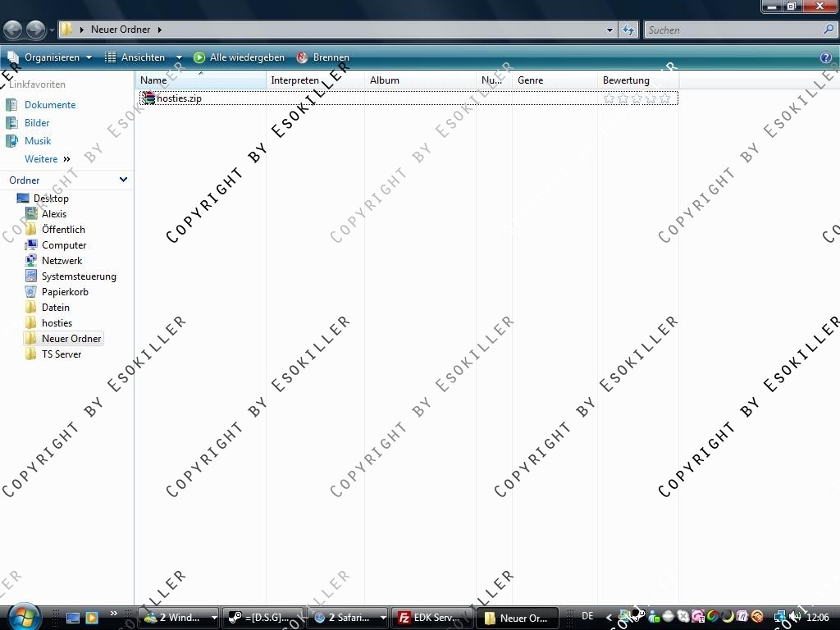The image size is (840, 630).
Task: Open the Dokumente favorite link
Action: coord(49,105)
